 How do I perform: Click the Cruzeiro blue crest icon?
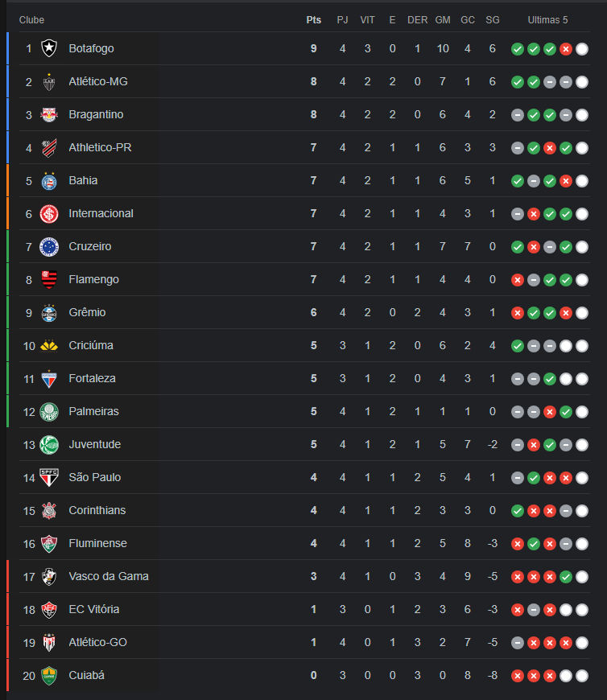tap(49, 247)
